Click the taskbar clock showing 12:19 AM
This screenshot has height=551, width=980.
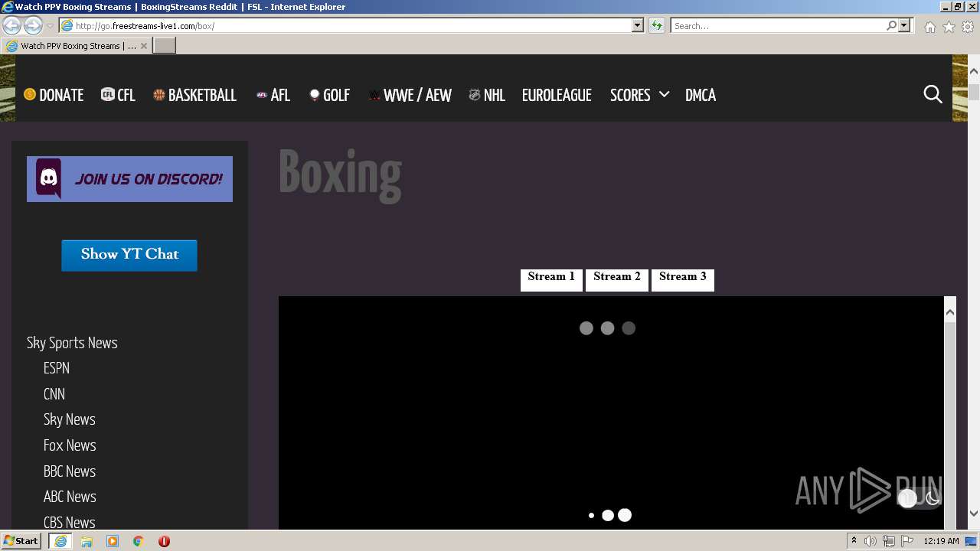(x=941, y=541)
